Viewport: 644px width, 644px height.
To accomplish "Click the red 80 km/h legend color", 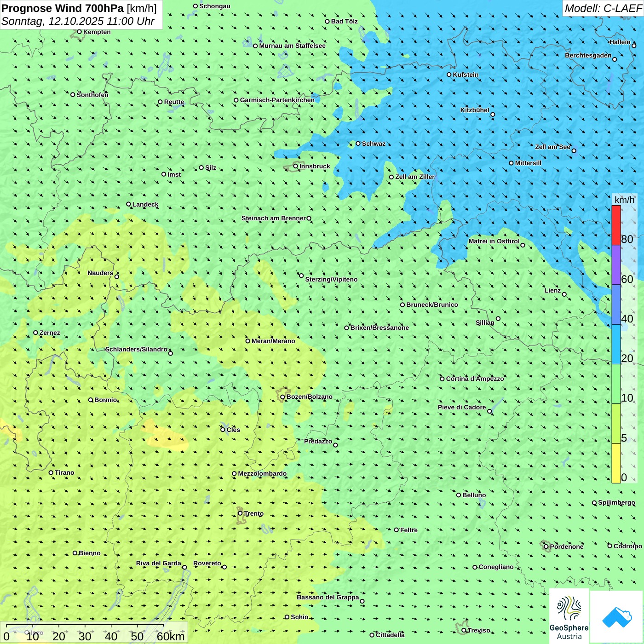I will [x=616, y=225].
